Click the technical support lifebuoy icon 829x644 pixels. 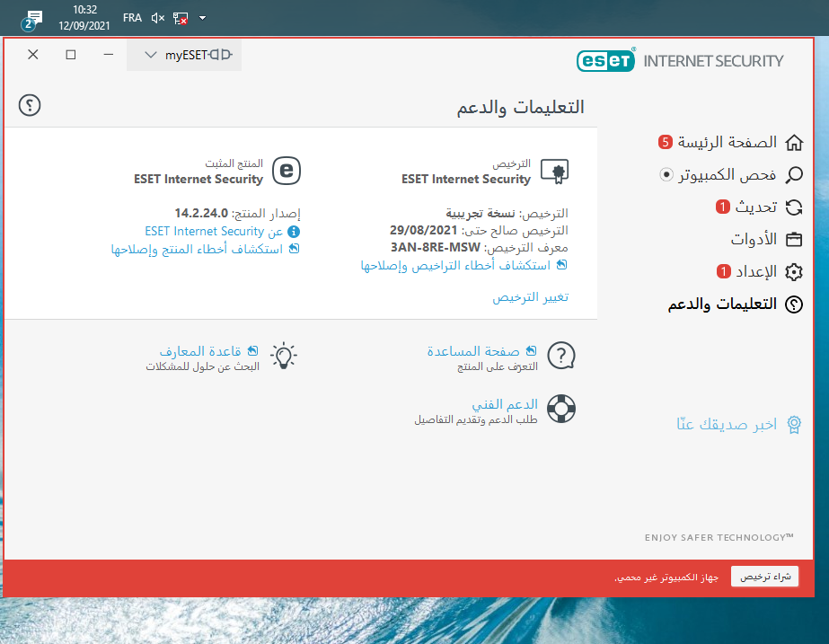coord(561,409)
